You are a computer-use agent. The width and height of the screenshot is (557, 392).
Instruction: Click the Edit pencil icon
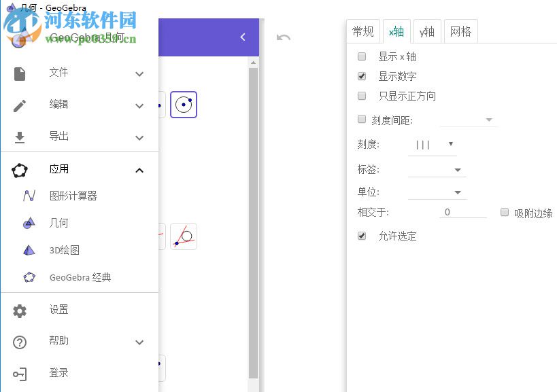[x=20, y=106]
